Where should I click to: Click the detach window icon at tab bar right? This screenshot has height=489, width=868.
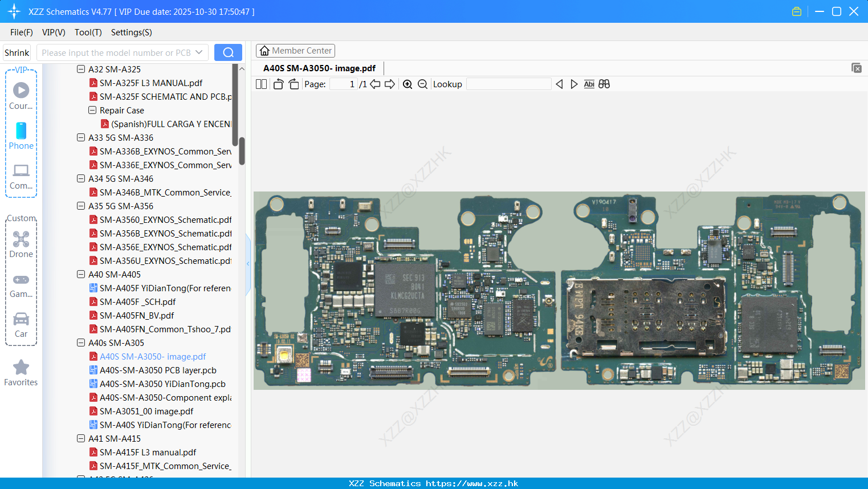(857, 68)
